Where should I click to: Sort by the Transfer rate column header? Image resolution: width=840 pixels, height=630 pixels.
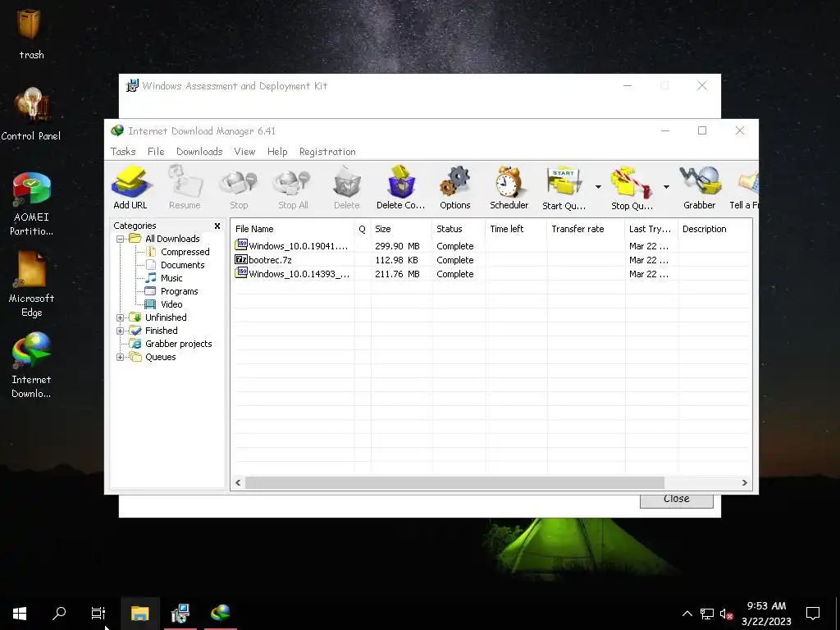click(x=586, y=229)
